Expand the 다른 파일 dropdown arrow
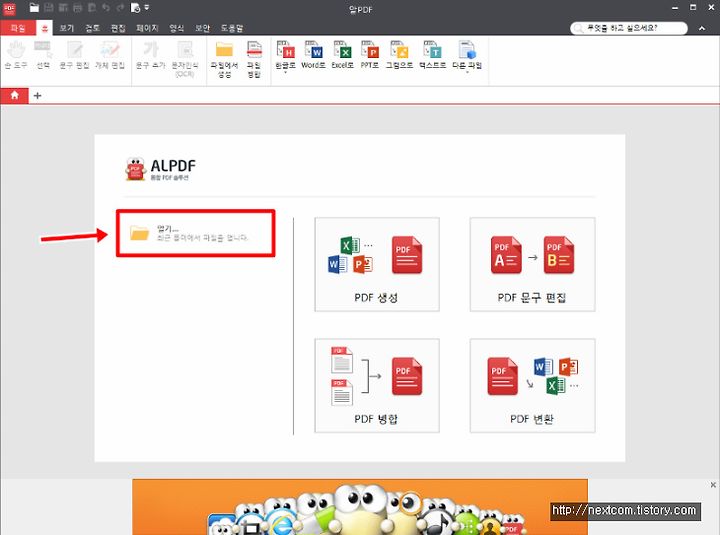This screenshot has height=535, width=720. tap(467, 72)
